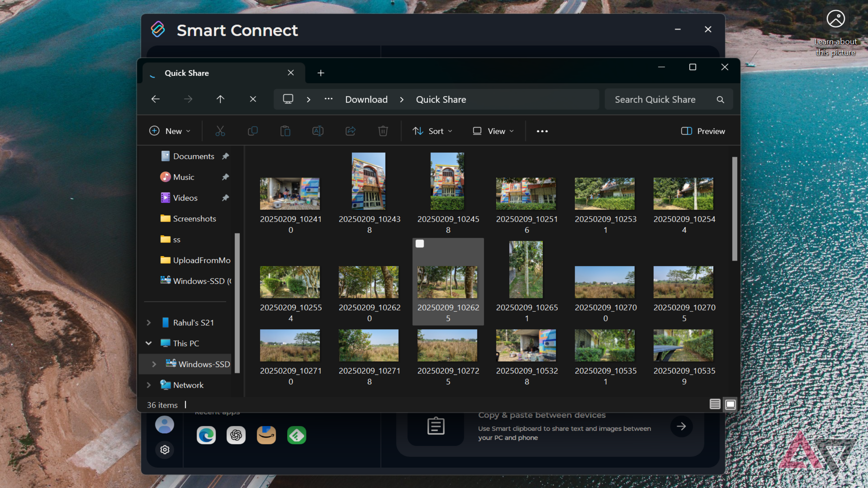
Task: Check the box on 20250209_102625 image
Action: click(x=420, y=244)
